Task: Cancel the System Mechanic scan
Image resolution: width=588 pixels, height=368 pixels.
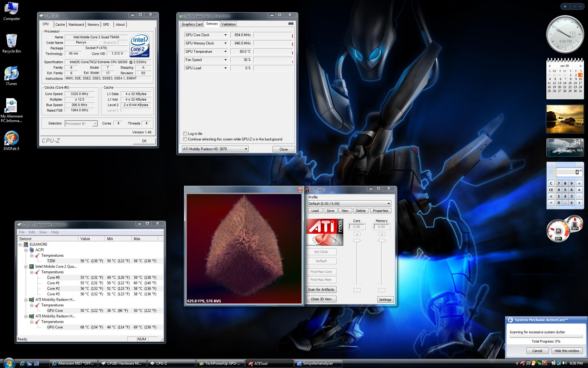Action: (x=537, y=351)
